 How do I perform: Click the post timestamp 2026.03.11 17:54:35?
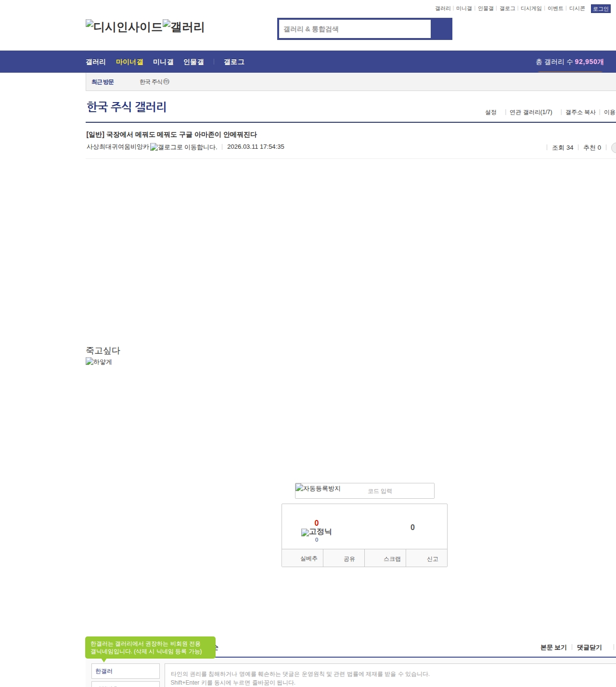pos(256,147)
